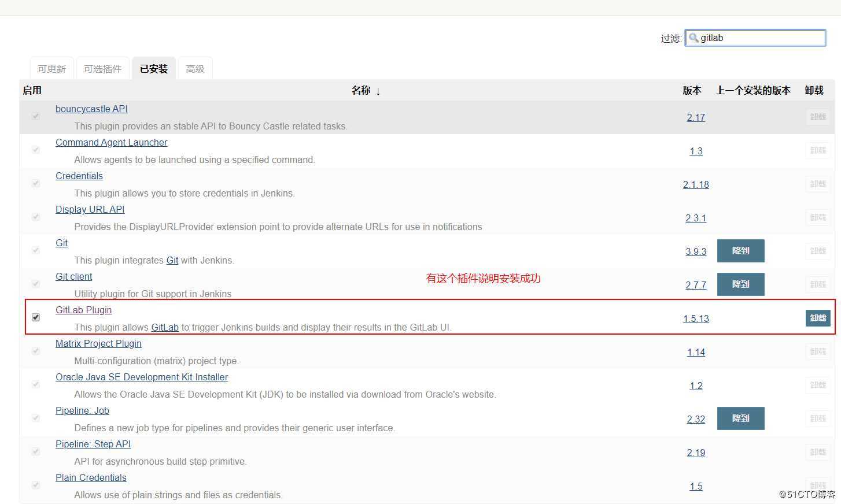Select the 已安装 tab
This screenshot has height=504, width=841.
click(x=154, y=69)
